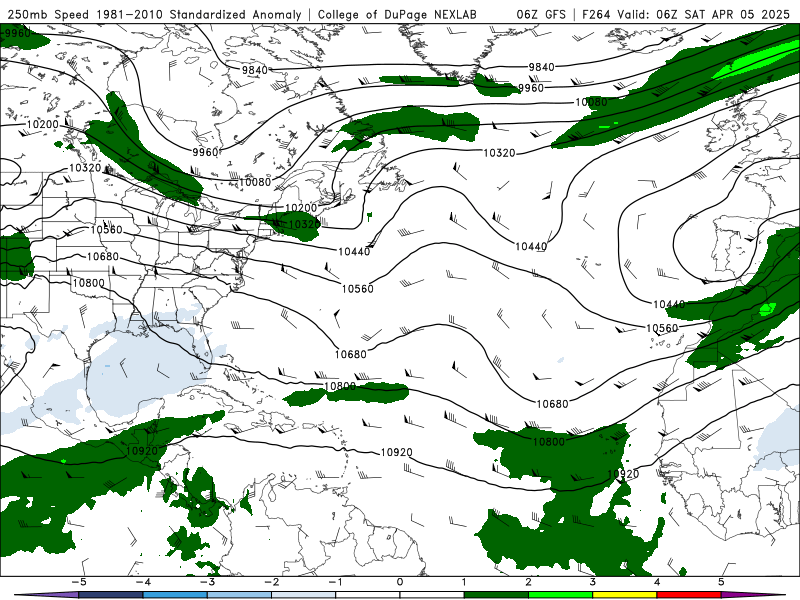800x600 pixels.
Task: Select the pale blue -2 to -1 legend swatch
Action: point(304,595)
